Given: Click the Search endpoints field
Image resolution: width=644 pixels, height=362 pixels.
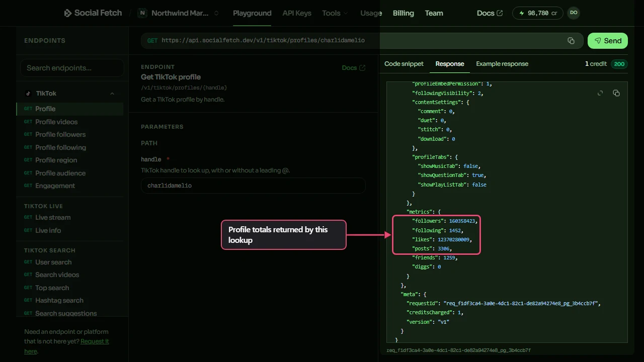Looking at the screenshot, I should 72,68.
